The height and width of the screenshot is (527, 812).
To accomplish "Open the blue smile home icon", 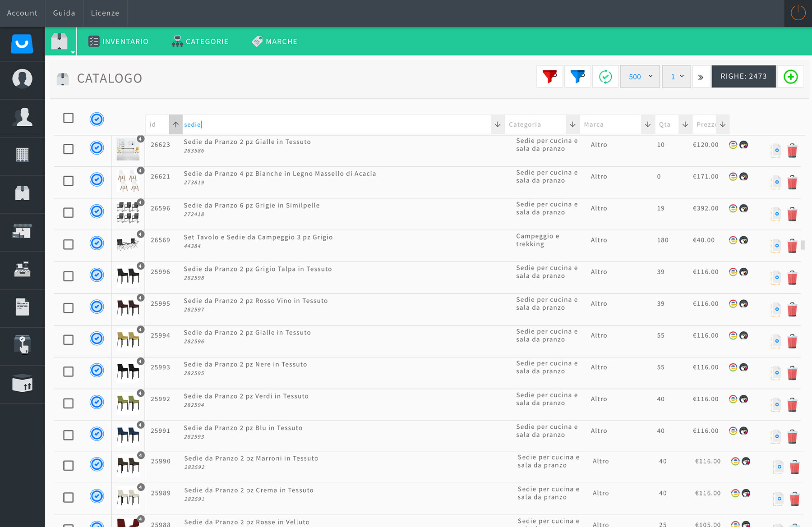I will click(x=22, y=44).
